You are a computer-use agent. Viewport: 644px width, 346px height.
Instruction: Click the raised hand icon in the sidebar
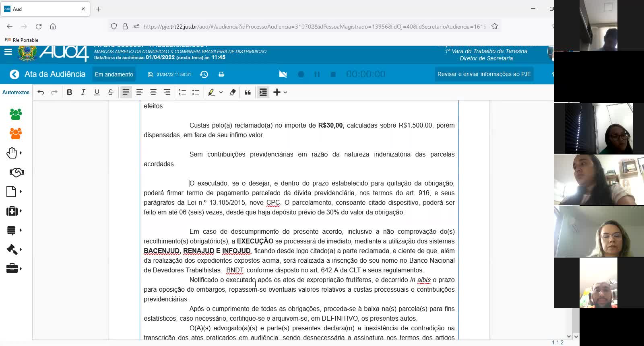[x=12, y=153]
